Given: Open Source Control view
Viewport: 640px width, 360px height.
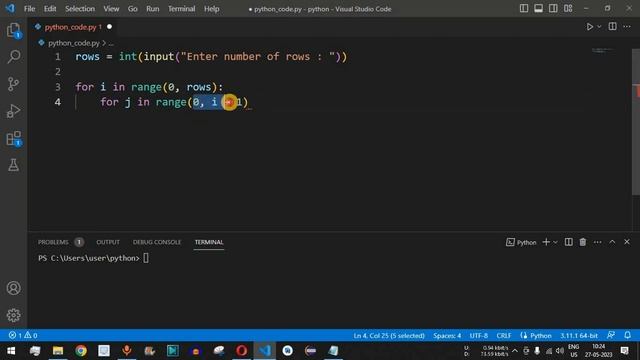Looking at the screenshot, I should click(13, 84).
